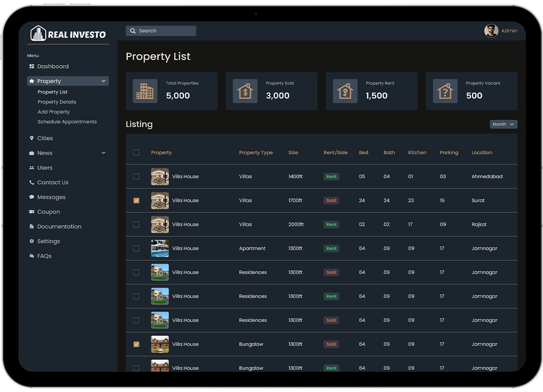Open Schedule Appointments submenu item
The width and height of the screenshot is (543, 392).
pyautogui.click(x=67, y=122)
